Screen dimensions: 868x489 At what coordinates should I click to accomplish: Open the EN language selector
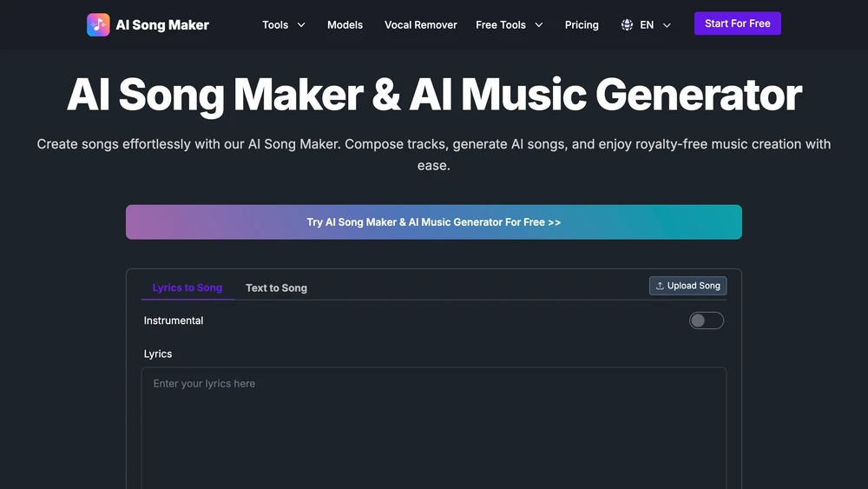(x=646, y=25)
